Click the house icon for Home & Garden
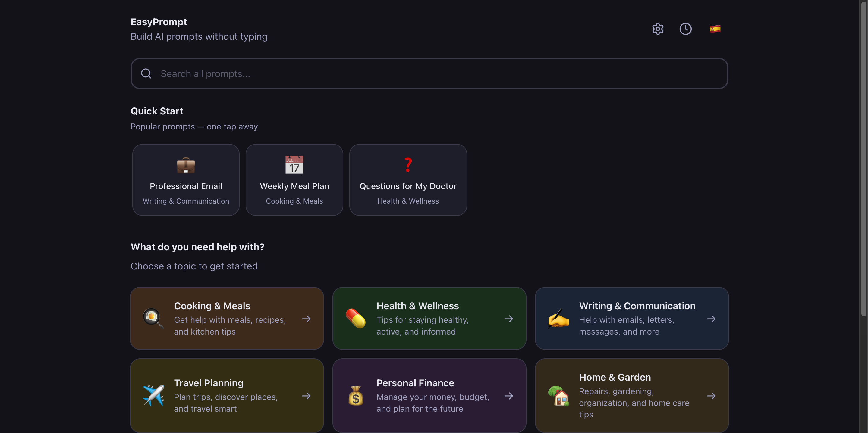Screen dimensions: 868x433 pos(558,396)
